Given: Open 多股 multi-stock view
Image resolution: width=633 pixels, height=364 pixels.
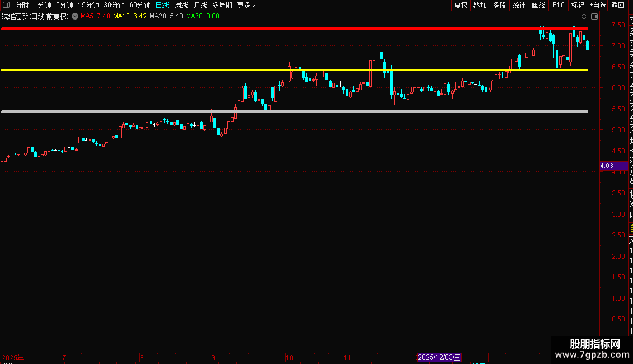Looking at the screenshot, I should (499, 5).
